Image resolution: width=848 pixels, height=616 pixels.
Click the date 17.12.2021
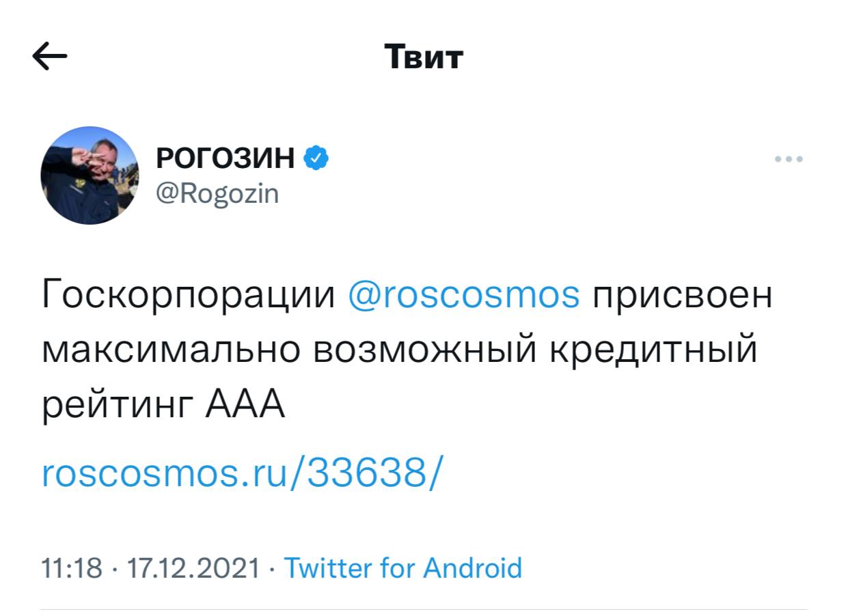pos(193,568)
